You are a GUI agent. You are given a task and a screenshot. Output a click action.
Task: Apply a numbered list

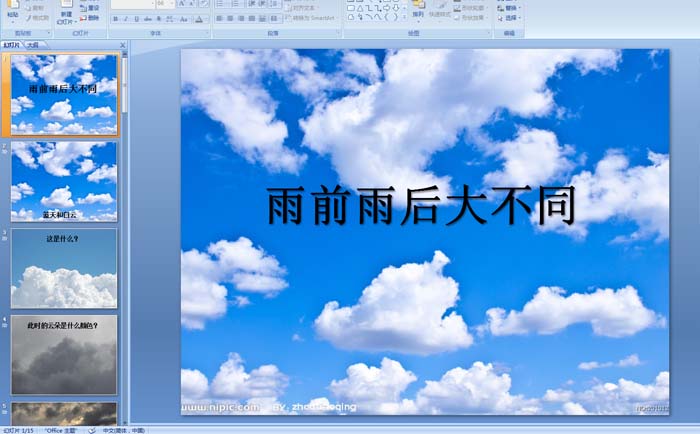(235, 4)
